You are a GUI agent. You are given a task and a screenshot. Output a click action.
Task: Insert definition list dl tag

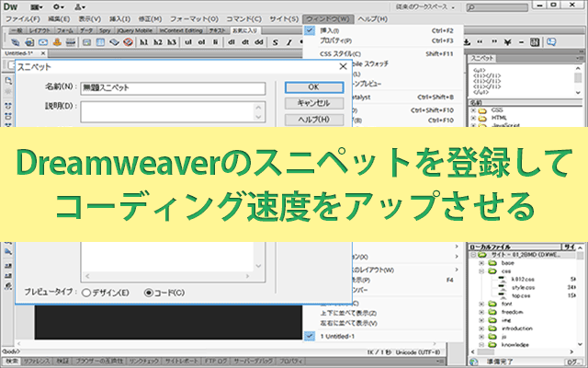pyautogui.click(x=232, y=42)
